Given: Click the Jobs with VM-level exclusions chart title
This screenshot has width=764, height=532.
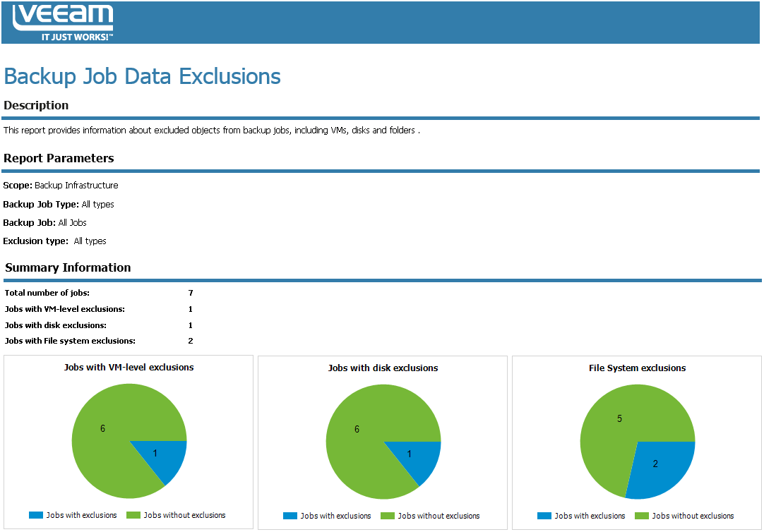Looking at the screenshot, I should pyautogui.click(x=129, y=367).
